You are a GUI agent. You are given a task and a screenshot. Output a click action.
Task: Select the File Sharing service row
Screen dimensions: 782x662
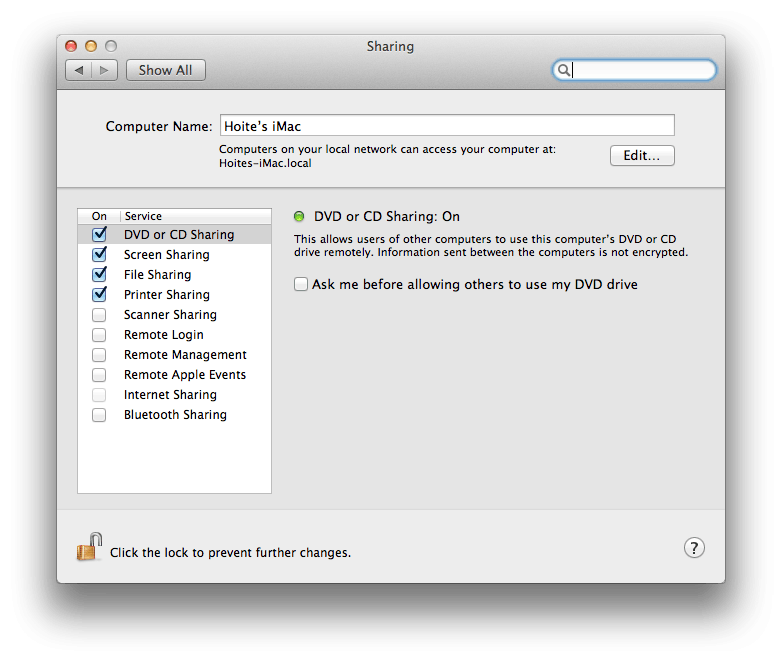click(175, 274)
